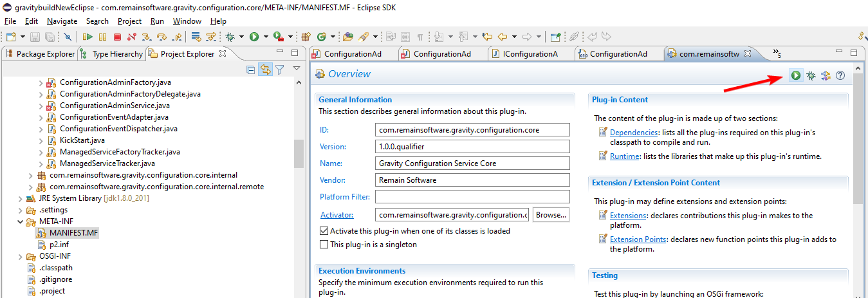The image size is (868, 298).
Task: Launch Eclipse application from Overview header
Action: (796, 75)
